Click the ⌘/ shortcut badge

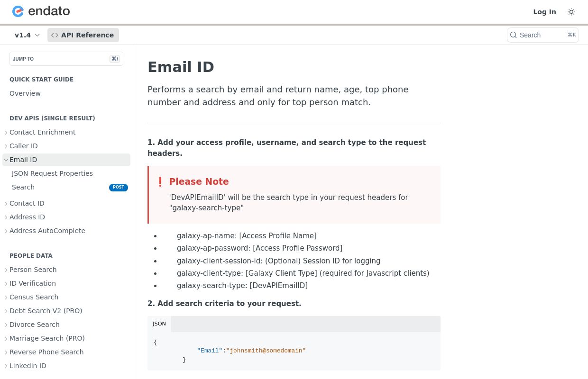(115, 59)
